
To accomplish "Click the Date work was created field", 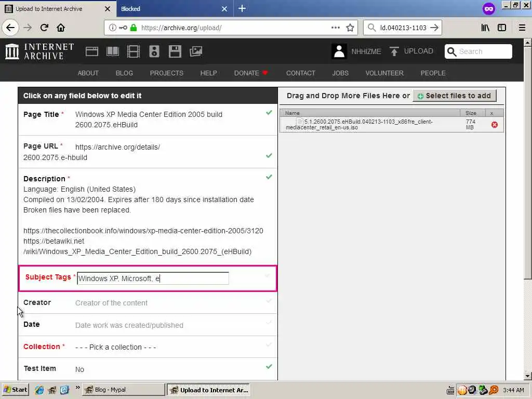I will tap(129, 325).
